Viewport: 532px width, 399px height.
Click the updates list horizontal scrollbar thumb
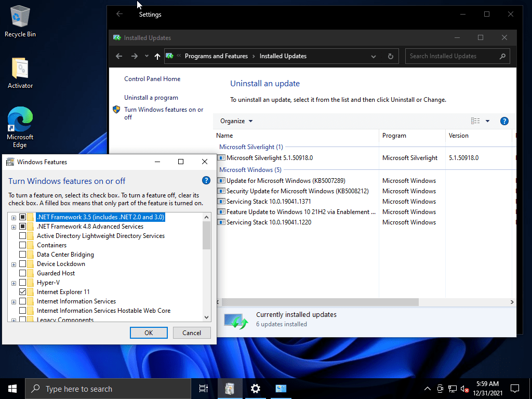click(x=320, y=302)
